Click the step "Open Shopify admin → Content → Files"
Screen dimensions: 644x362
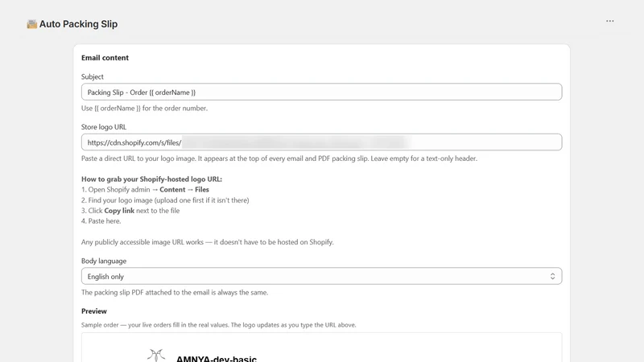pos(145,190)
